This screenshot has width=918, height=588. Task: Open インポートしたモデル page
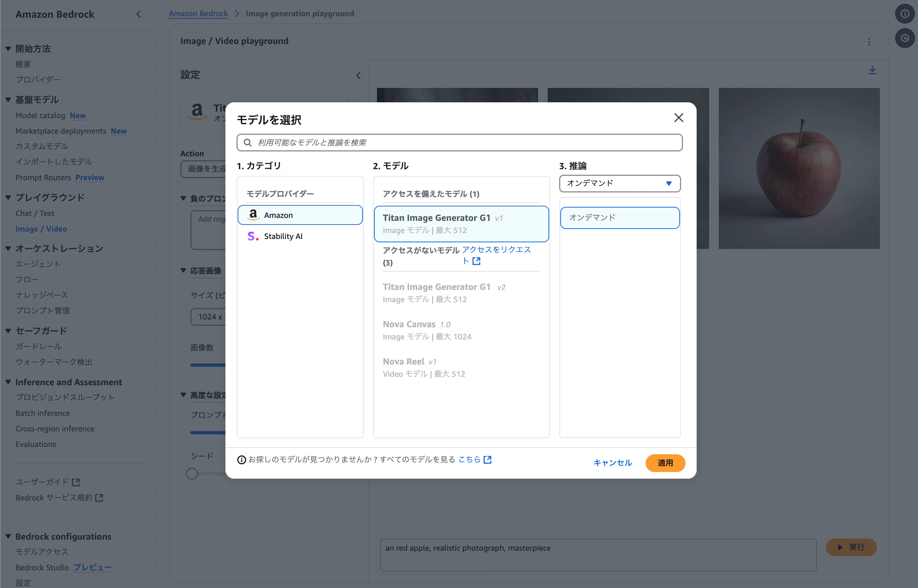click(x=54, y=162)
